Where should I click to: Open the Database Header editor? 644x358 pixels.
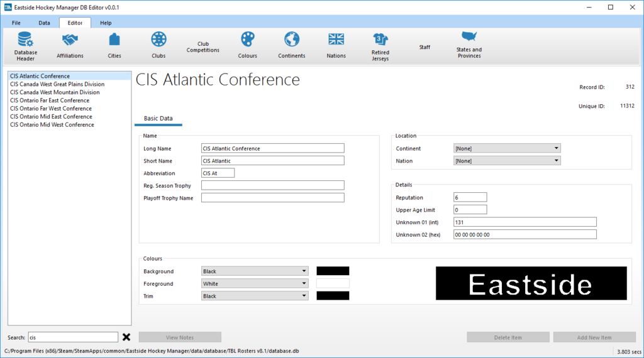[x=25, y=46]
